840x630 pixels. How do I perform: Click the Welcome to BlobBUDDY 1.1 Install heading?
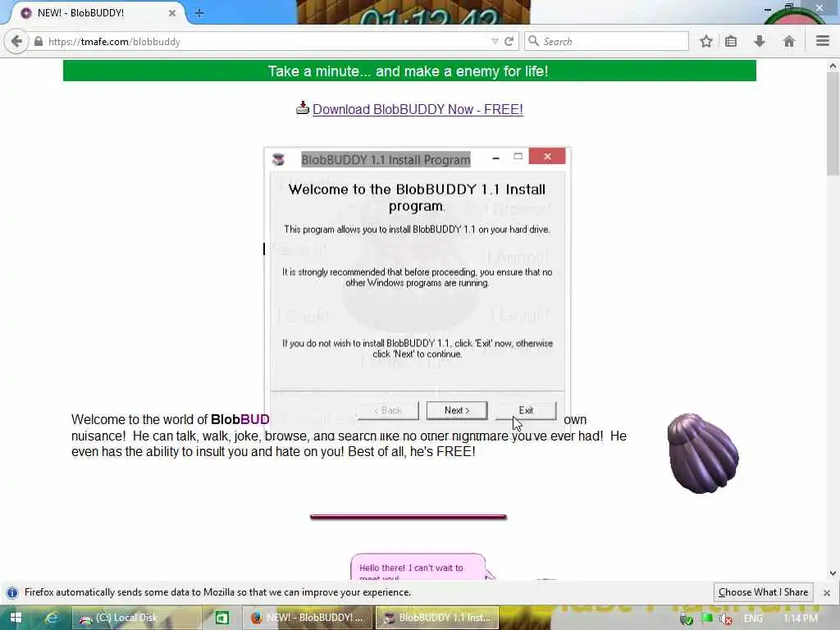coord(416,197)
